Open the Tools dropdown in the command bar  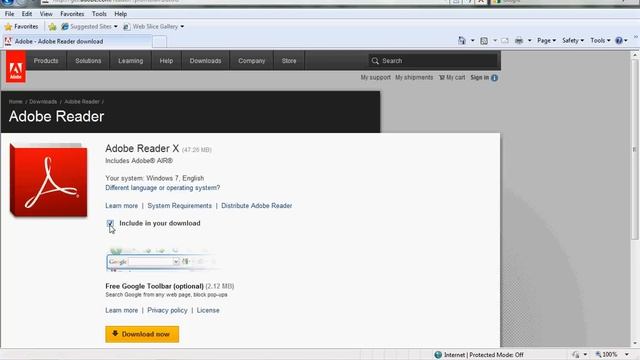600,40
